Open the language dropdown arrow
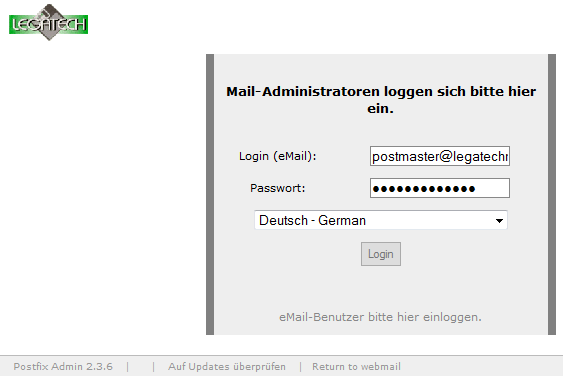This screenshot has height=382, width=563. coord(499,220)
